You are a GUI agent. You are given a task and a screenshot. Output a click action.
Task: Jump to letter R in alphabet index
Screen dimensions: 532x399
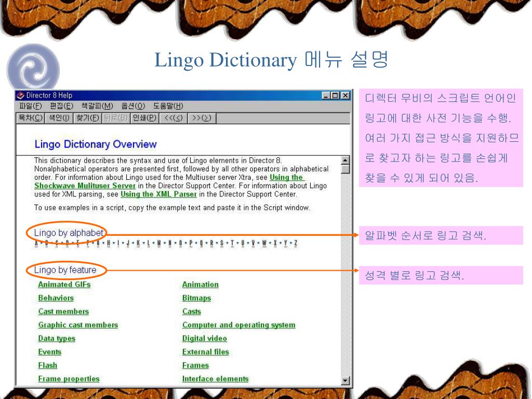[x=212, y=243]
